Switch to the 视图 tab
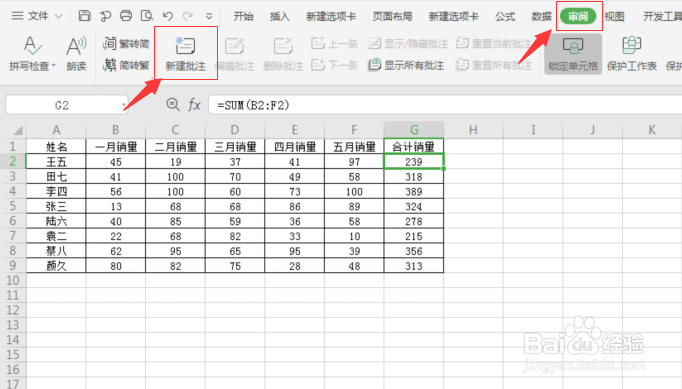 [x=614, y=17]
